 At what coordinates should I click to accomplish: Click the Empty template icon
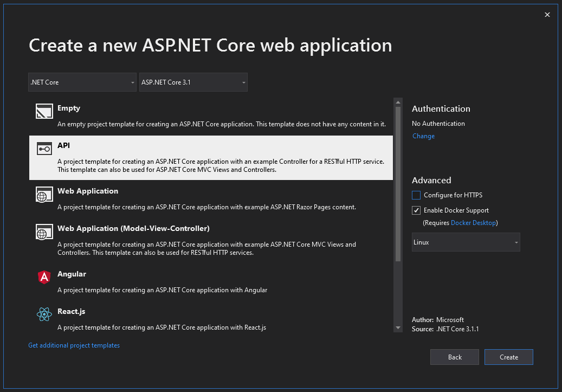[44, 111]
